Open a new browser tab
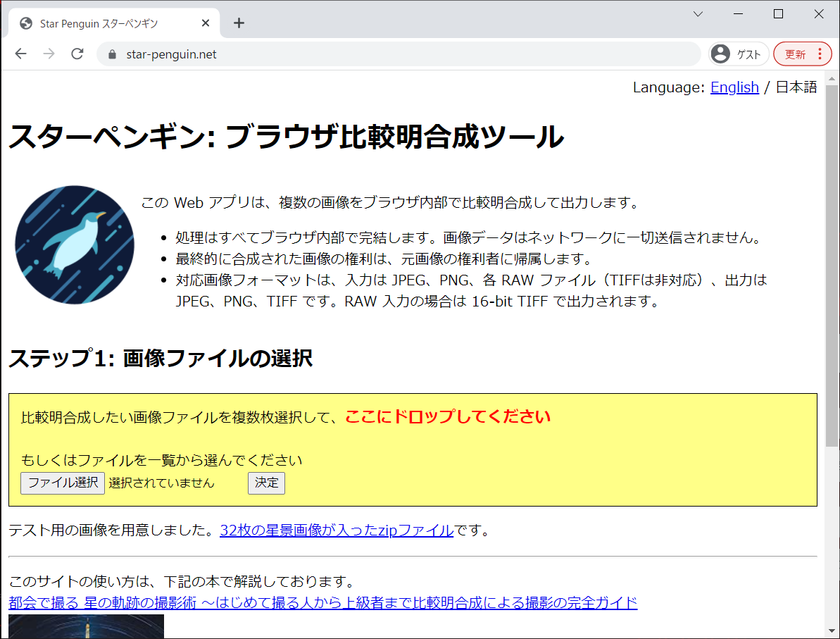 [239, 23]
